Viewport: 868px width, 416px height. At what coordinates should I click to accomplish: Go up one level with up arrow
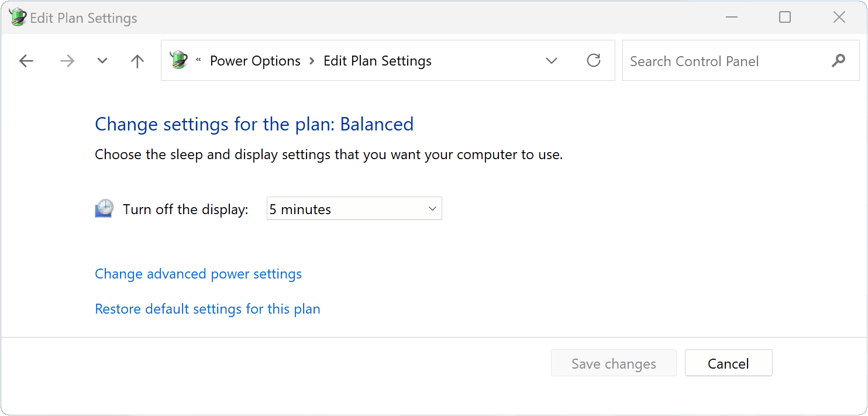click(x=137, y=61)
